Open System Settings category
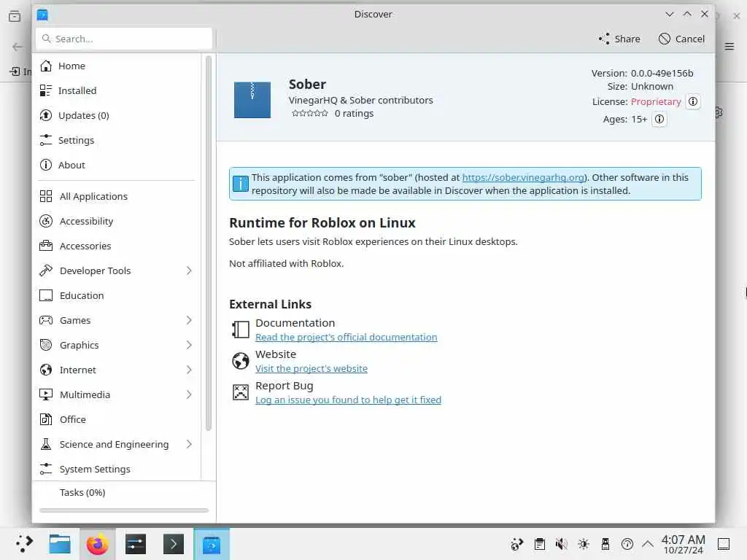Screen dimensions: 747x560 [117, 469]
